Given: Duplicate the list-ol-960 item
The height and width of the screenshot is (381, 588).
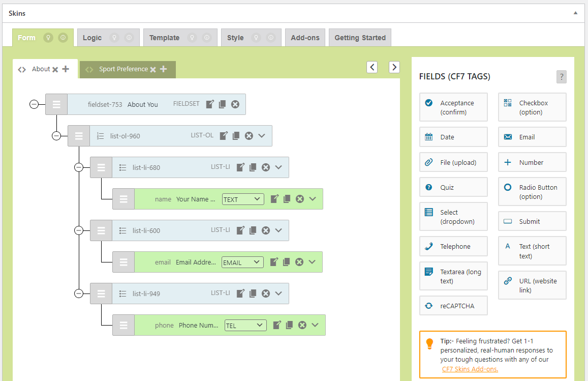Looking at the screenshot, I should click(236, 136).
